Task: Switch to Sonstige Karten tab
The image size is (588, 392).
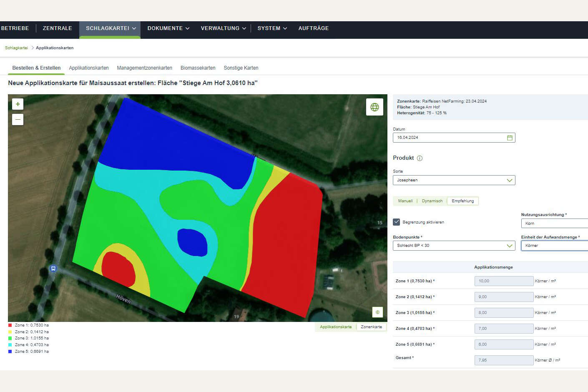Action: pos(241,68)
